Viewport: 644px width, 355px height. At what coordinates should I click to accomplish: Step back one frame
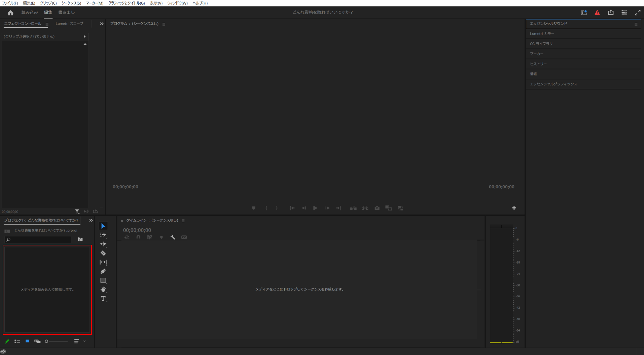tap(304, 208)
